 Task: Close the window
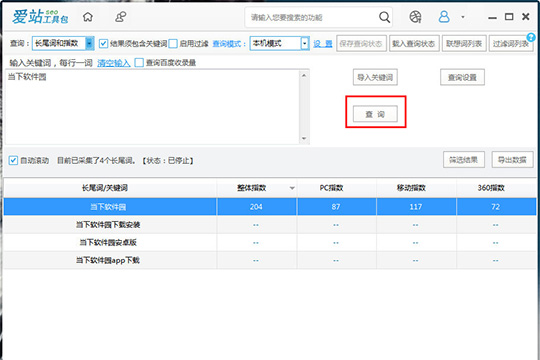(x=526, y=17)
